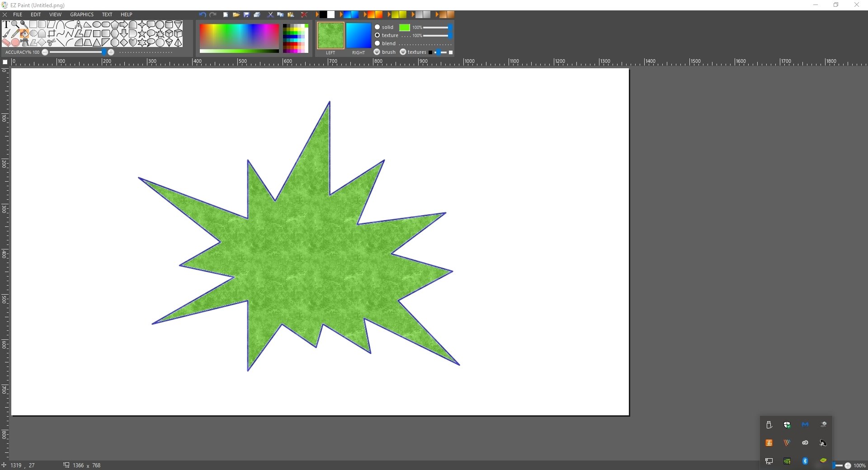Select the pencil tool
The height and width of the screenshot is (470, 868).
(x=15, y=33)
